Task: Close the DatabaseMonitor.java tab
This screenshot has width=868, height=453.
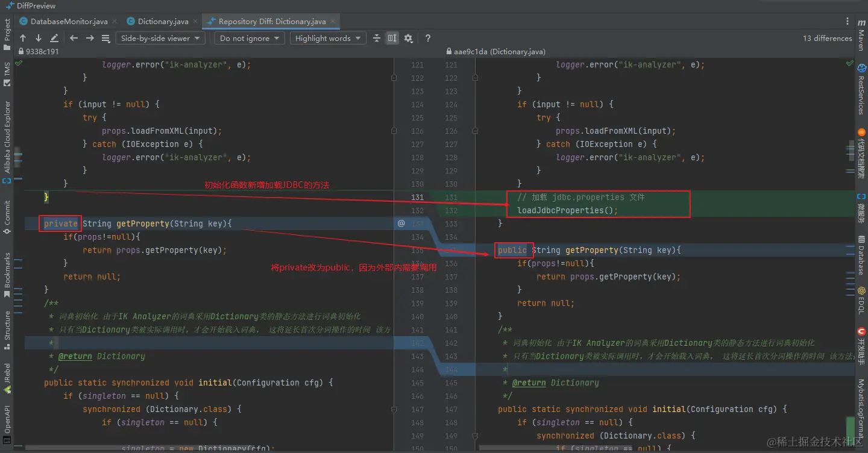Action: pyautogui.click(x=115, y=21)
